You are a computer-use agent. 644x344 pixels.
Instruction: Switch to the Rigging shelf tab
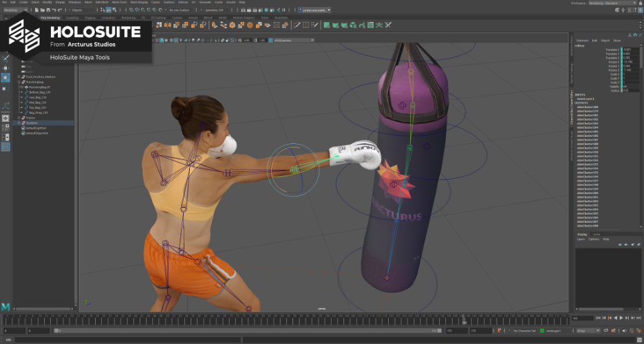click(90, 18)
